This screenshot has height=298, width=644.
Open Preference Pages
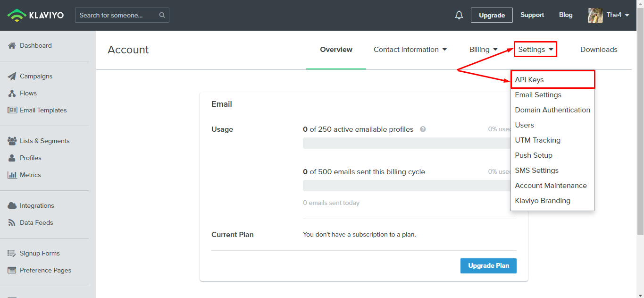click(46, 271)
